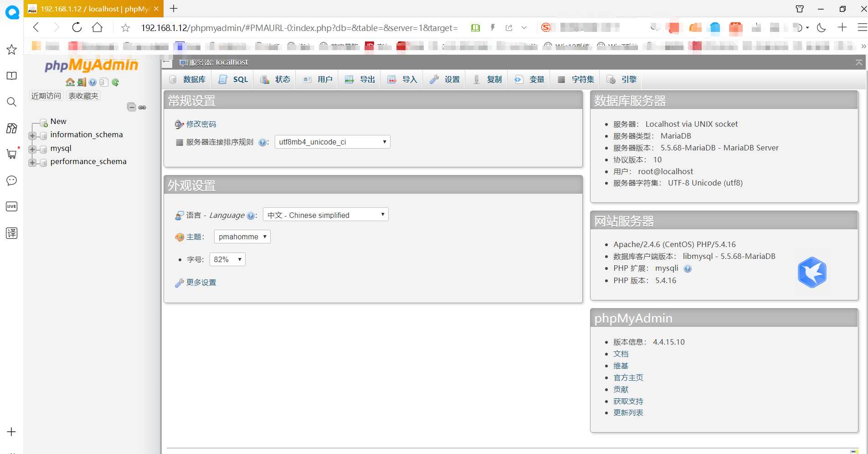The image size is (868, 454).
Task: Click the share page icon
Action: [x=509, y=28]
